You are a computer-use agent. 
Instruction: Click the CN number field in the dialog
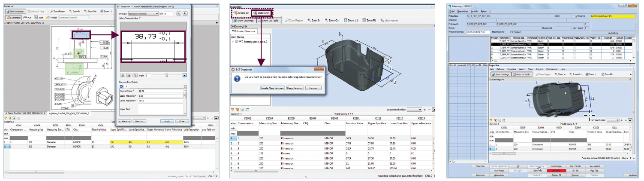pos(169,14)
